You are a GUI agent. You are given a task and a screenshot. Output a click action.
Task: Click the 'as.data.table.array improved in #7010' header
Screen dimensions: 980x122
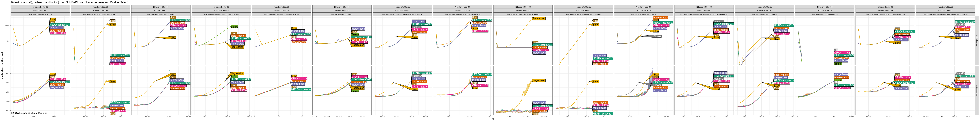click(462, 14)
